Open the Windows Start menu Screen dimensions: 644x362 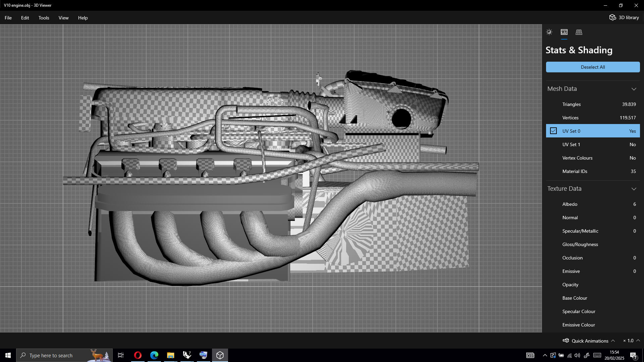8,355
